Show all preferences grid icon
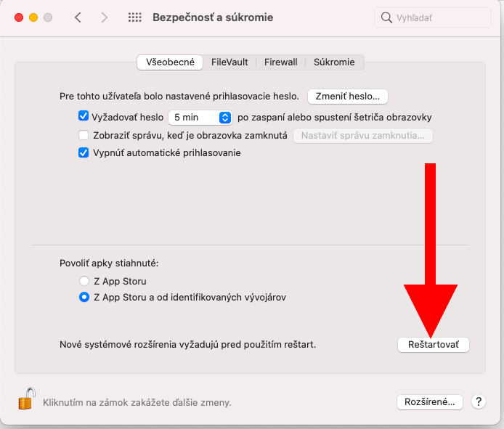The height and width of the screenshot is (429, 504). coord(134,17)
